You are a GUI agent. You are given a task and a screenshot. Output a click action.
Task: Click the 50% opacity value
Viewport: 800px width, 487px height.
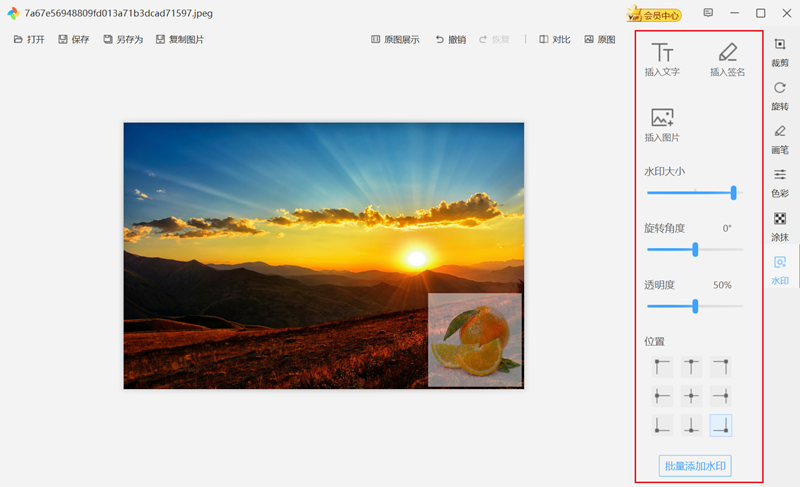pyautogui.click(x=722, y=285)
